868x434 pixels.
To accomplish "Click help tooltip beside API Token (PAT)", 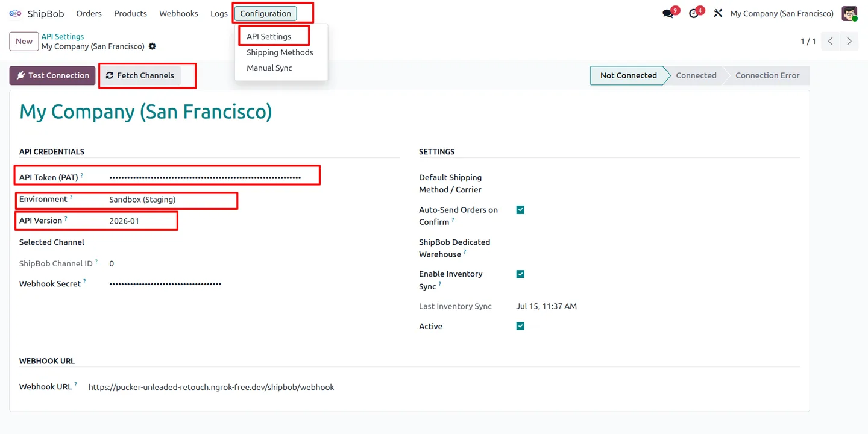I will 82,175.
